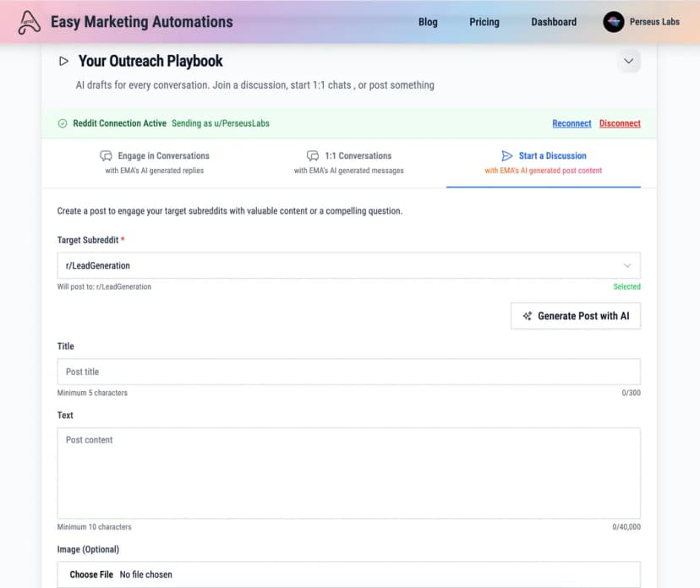Open the Perseus Labs account menu

pos(641,21)
